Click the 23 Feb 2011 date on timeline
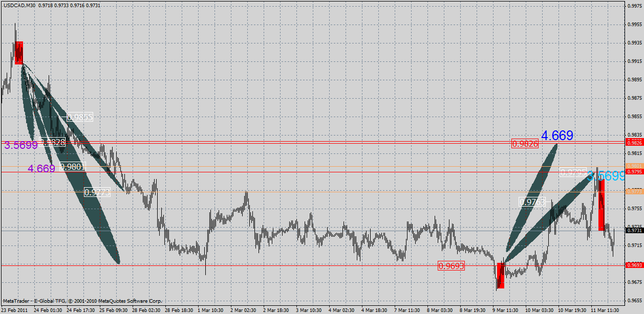Viewport: 644px width, 314px height. pos(14,309)
